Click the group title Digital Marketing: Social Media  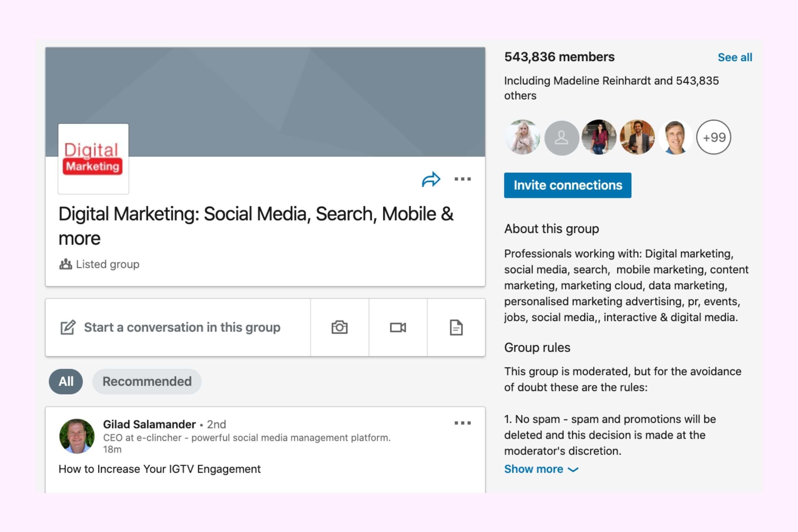(x=256, y=226)
